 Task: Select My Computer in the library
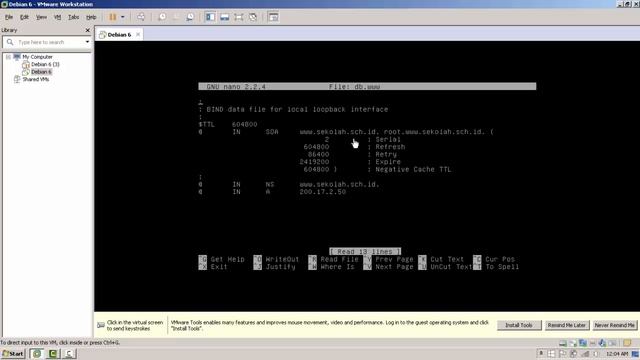click(37, 57)
